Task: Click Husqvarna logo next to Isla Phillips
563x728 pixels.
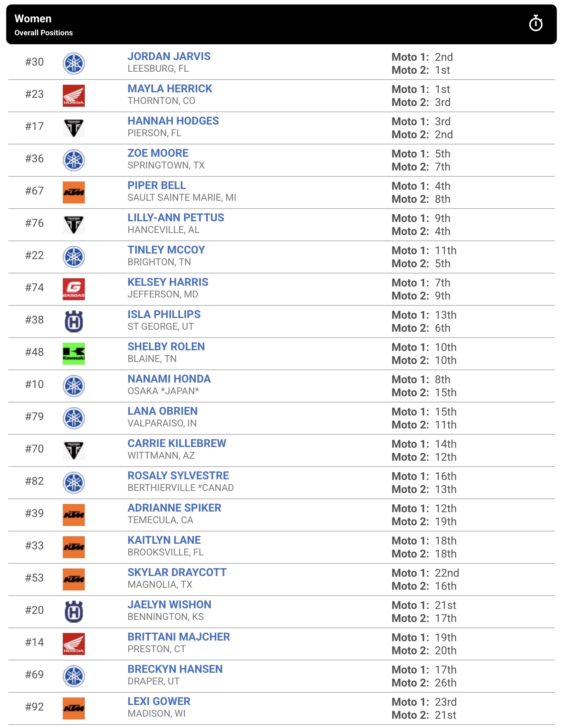Action: tap(74, 321)
